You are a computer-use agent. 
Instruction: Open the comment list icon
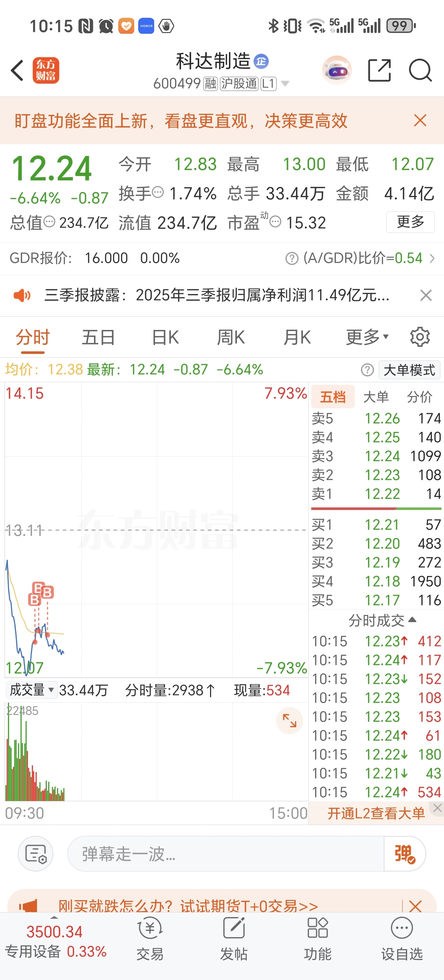pos(36,854)
